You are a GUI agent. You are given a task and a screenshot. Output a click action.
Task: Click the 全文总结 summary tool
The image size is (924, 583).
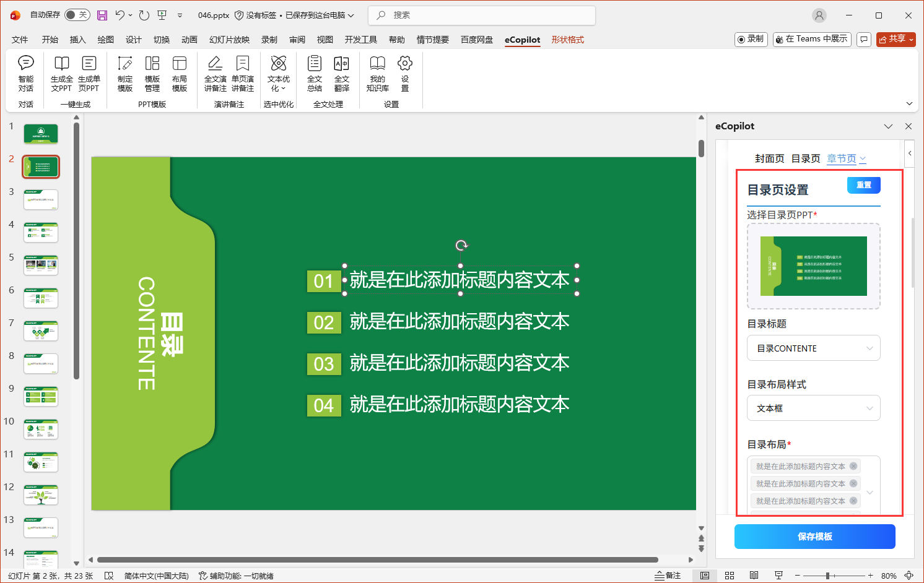point(314,74)
